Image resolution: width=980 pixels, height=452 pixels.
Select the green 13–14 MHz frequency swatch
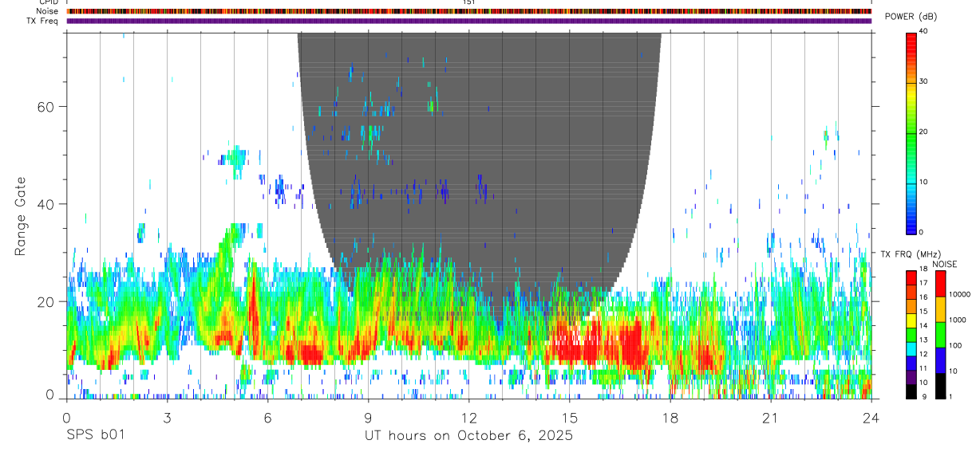[911, 335]
